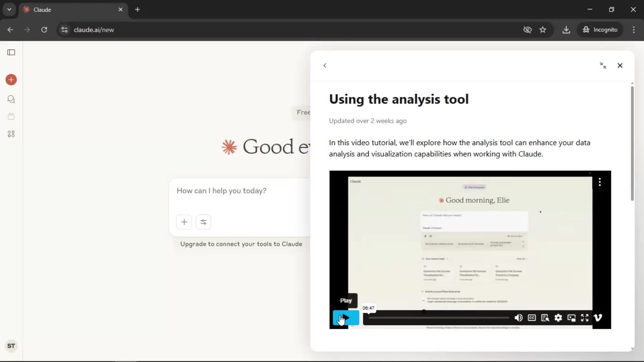The width and height of the screenshot is (644, 362).
Task: View site information icon in address bar
Action: click(64, 30)
